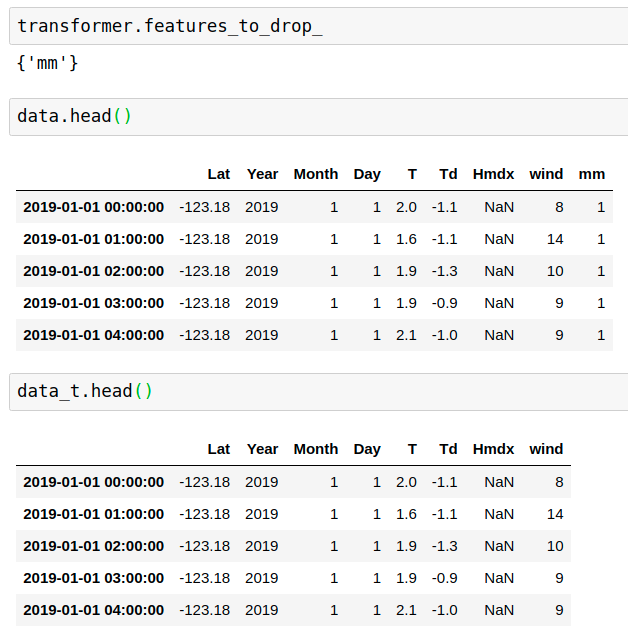Select the 04:00:00 row index in second table

[93, 610]
